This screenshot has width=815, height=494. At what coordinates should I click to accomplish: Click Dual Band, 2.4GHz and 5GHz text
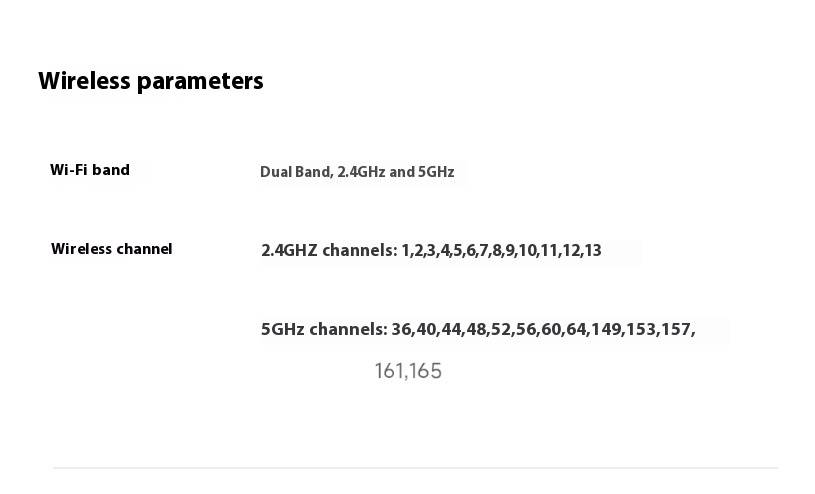pyautogui.click(x=357, y=172)
